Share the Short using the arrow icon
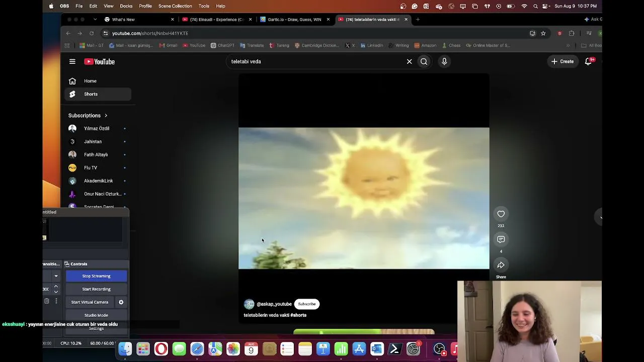Screen dimensions: 644x362 pyautogui.click(x=501, y=265)
